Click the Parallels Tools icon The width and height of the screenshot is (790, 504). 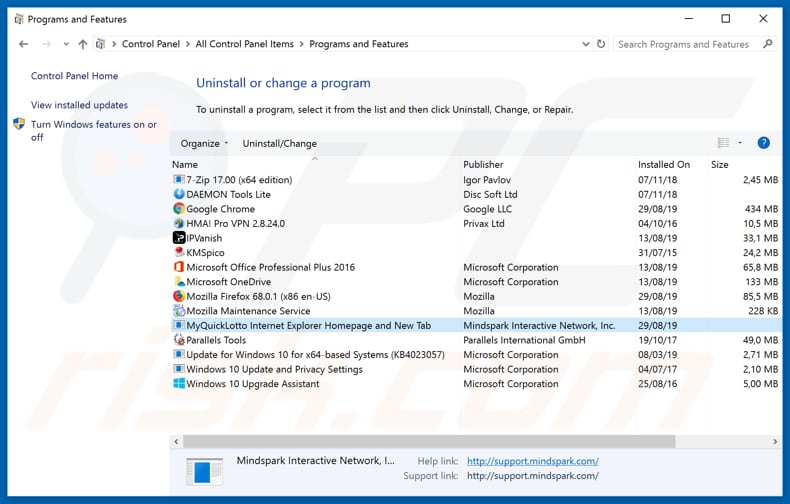click(x=178, y=340)
